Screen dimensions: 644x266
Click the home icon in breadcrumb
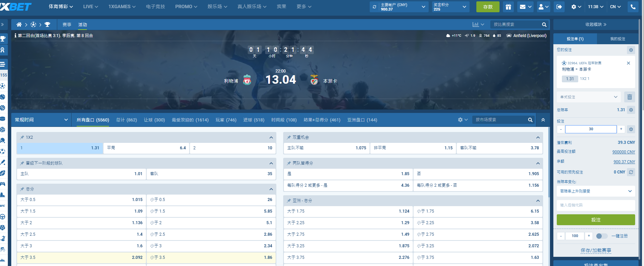click(19, 24)
